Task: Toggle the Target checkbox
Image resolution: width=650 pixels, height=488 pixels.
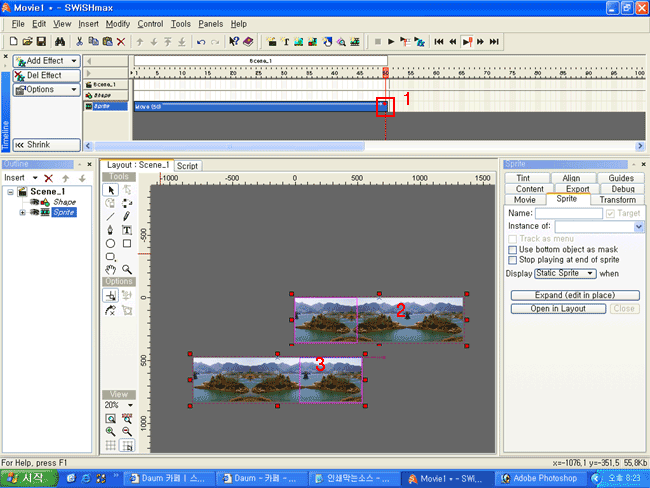Action: [610, 213]
